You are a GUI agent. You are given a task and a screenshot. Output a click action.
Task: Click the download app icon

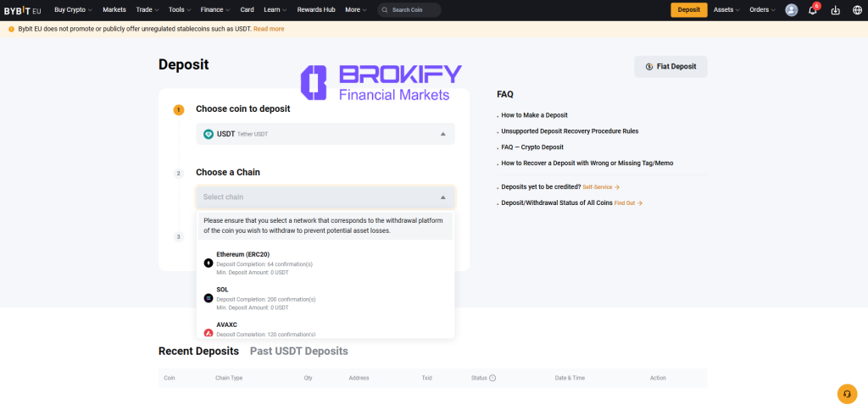[835, 10]
